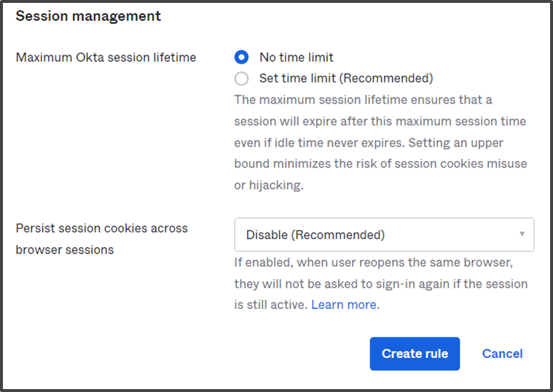Click the word "hijacking" in the description
Screen dimensions: 553x392
pyautogui.click(x=275, y=185)
